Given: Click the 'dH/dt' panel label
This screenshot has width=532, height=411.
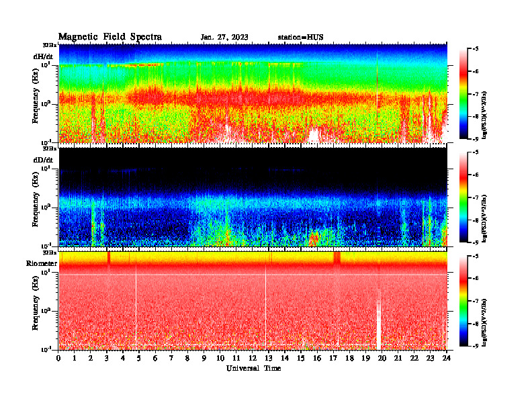Looking at the screenshot, I should click(x=43, y=56).
